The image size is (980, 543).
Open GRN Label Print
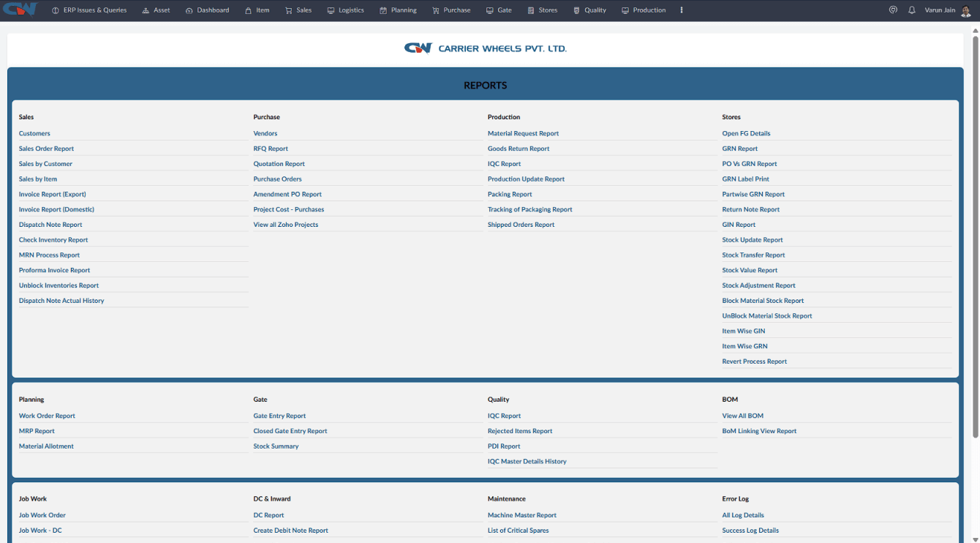coord(746,179)
